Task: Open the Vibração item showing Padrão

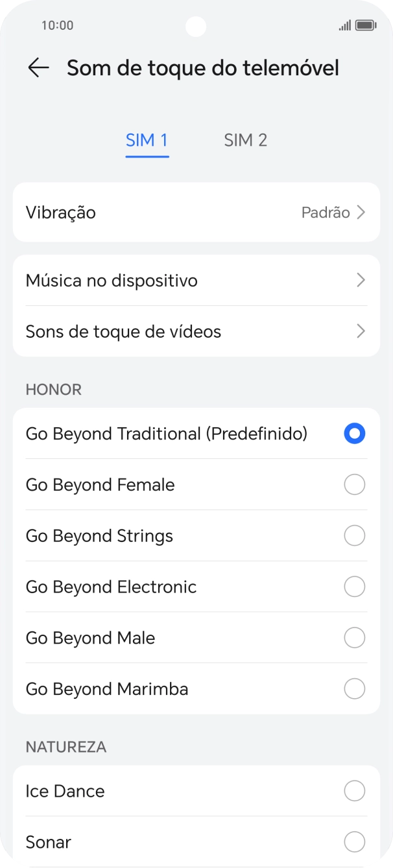Action: pos(196,212)
